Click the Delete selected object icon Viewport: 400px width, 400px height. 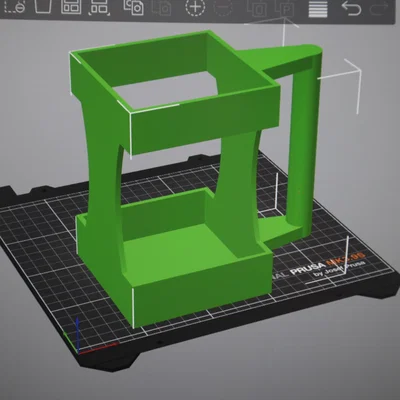[15, 6]
